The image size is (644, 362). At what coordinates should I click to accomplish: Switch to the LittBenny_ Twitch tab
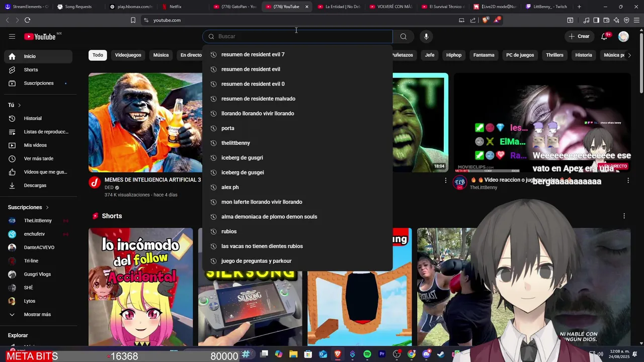(546, 7)
